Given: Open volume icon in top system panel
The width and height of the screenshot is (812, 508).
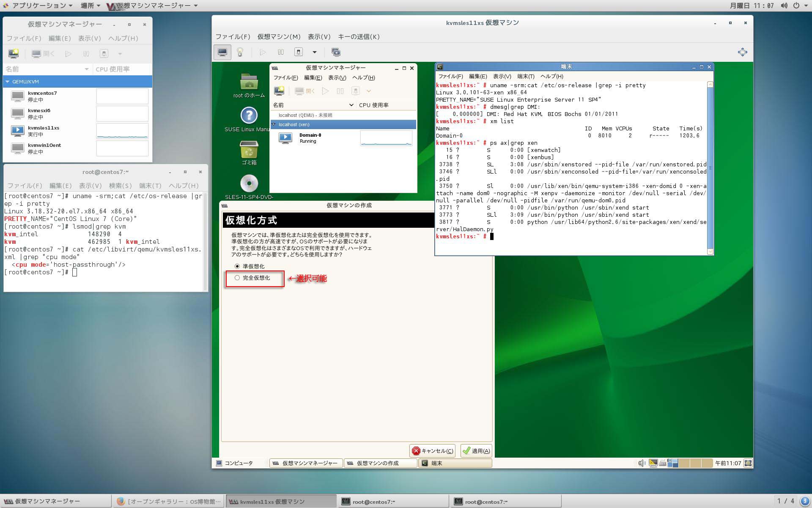Looking at the screenshot, I should (784, 6).
